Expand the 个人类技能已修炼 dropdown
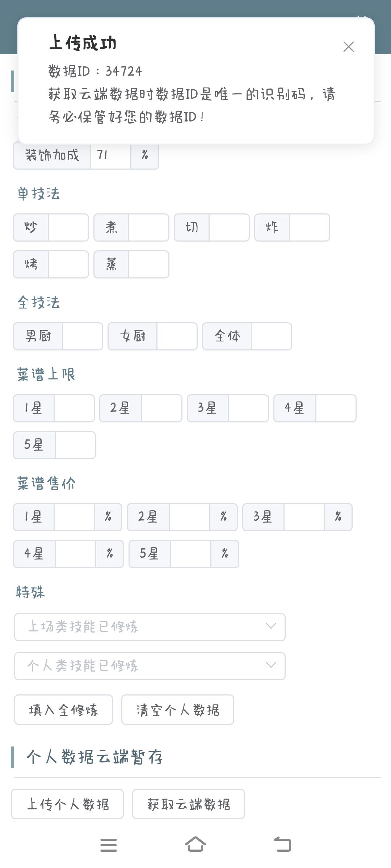Viewport: 391px width, 868px height. 150,666
